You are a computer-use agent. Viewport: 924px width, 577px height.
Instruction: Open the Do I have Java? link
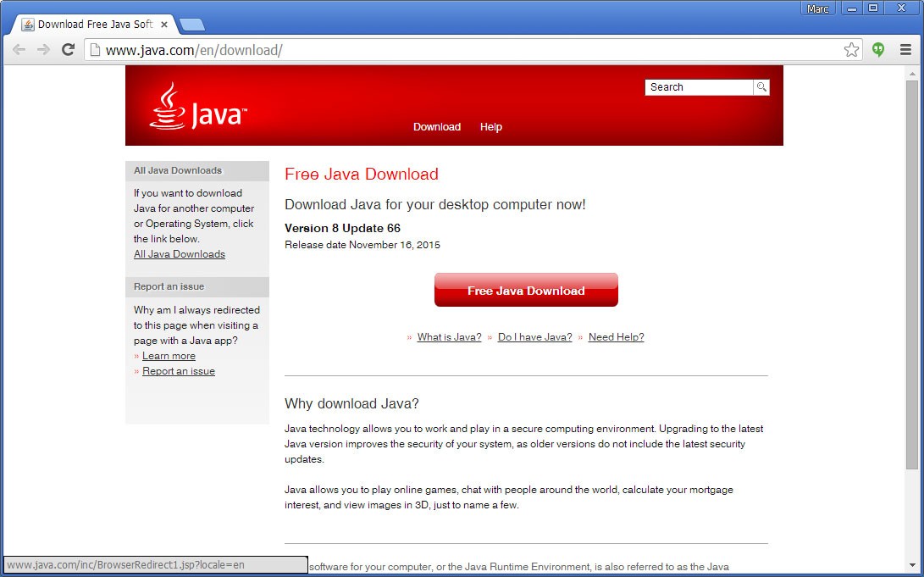535,337
